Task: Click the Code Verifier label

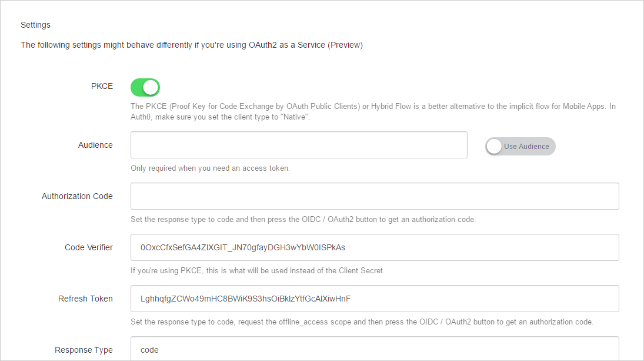Action: coord(89,247)
